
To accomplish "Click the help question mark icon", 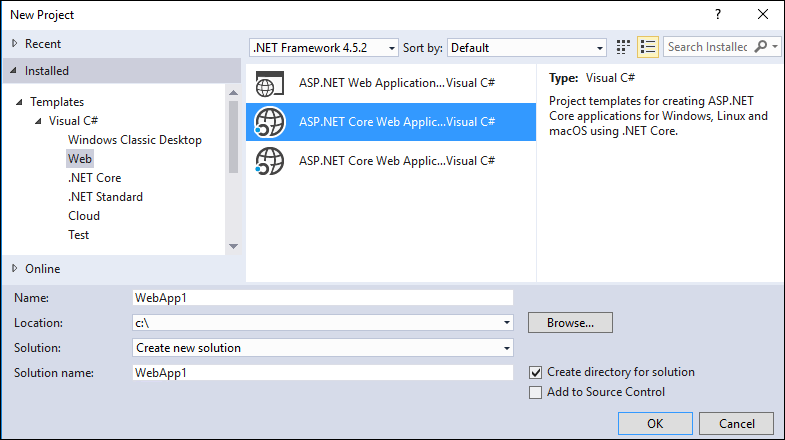I will 717,15.
